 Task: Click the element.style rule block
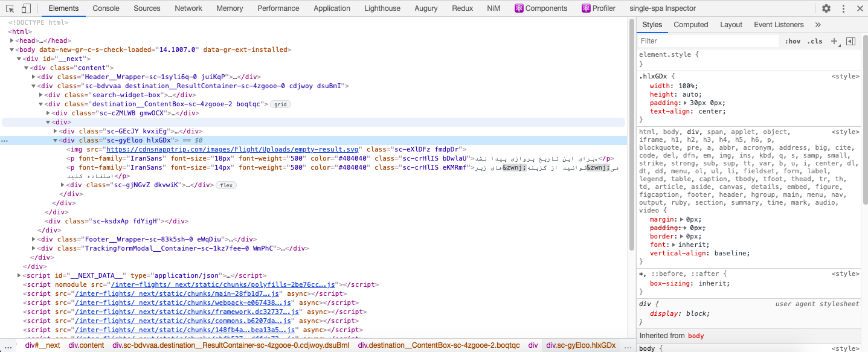[x=750, y=59]
